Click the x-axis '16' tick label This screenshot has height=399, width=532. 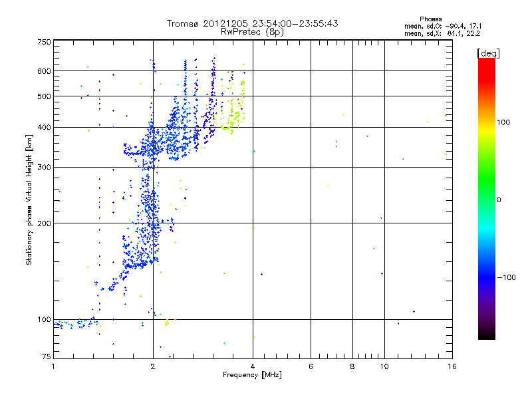(x=452, y=366)
